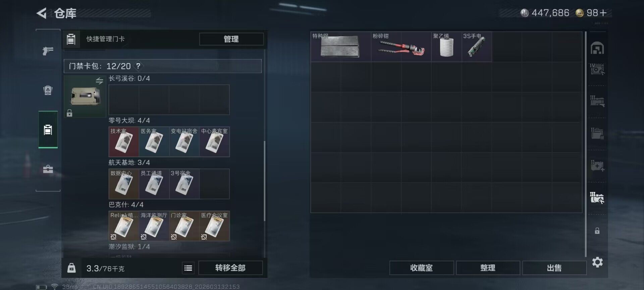Open the toolbox category in left sidebar

(x=48, y=169)
